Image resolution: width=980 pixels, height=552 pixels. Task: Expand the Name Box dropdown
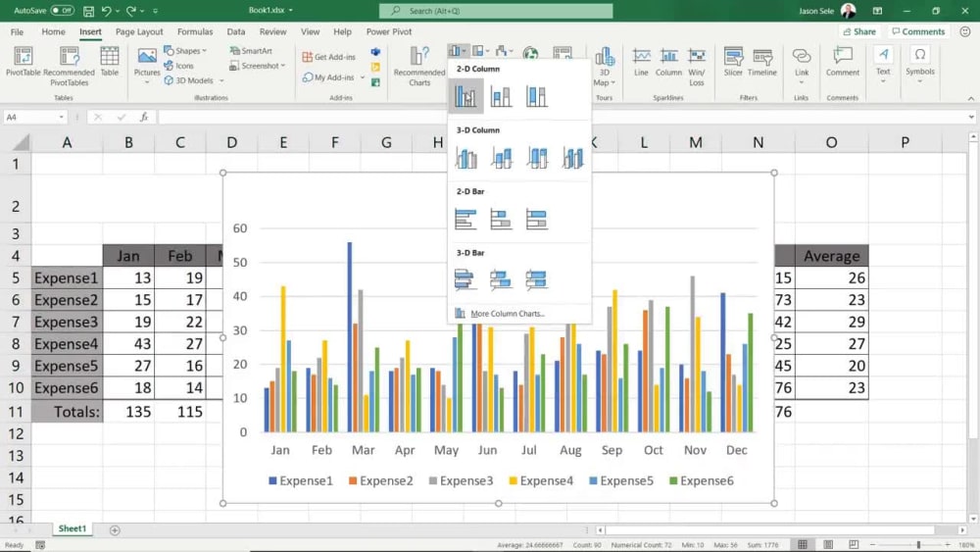pyautogui.click(x=61, y=117)
